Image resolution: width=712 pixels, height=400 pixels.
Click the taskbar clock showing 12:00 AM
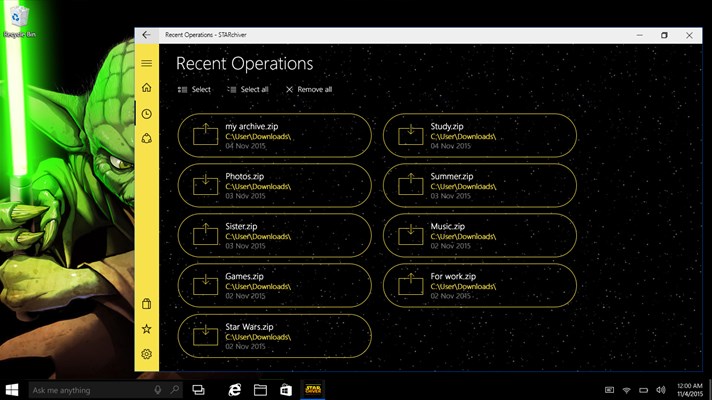pos(690,390)
